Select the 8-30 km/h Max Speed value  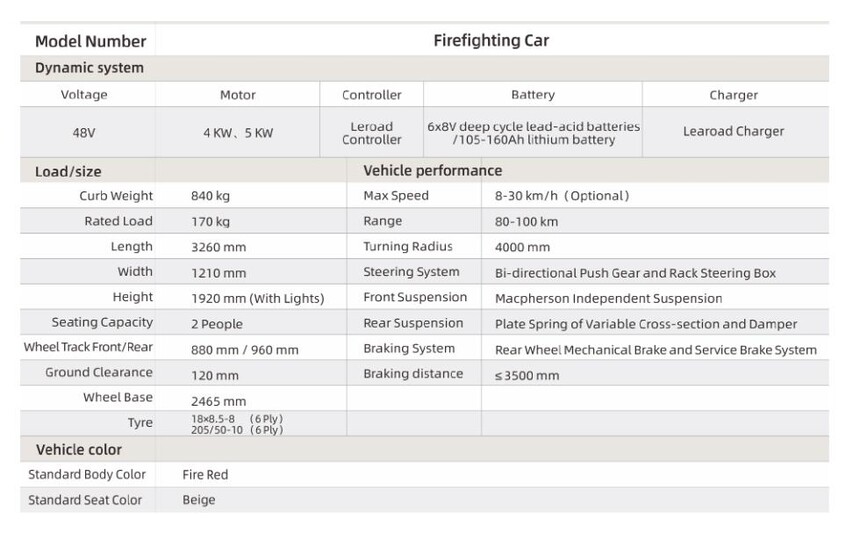[x=562, y=196]
